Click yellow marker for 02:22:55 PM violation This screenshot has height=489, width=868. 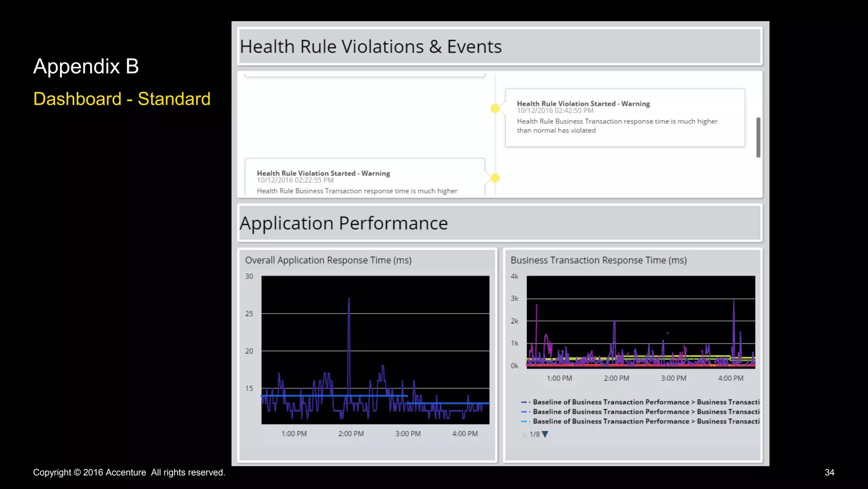coord(495,178)
